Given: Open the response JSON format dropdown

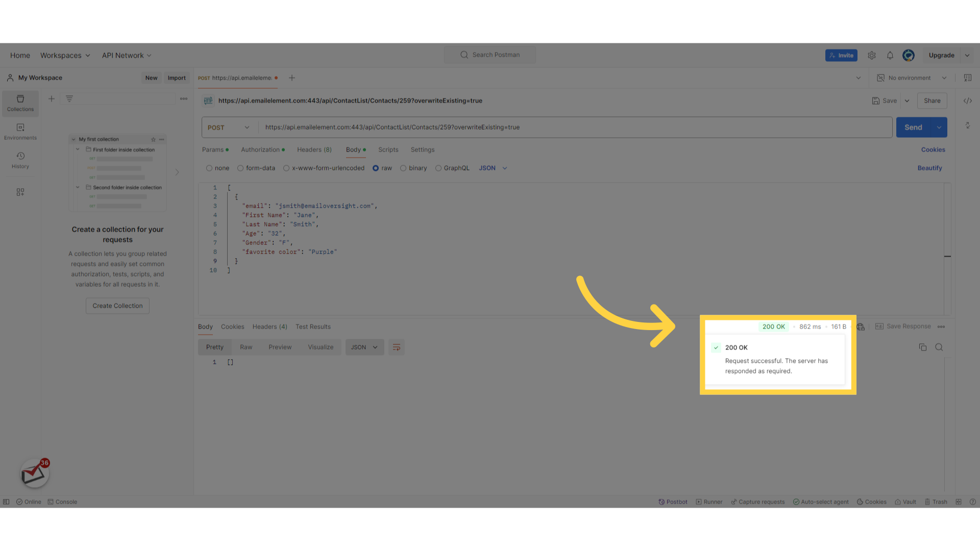Looking at the screenshot, I should tap(364, 347).
